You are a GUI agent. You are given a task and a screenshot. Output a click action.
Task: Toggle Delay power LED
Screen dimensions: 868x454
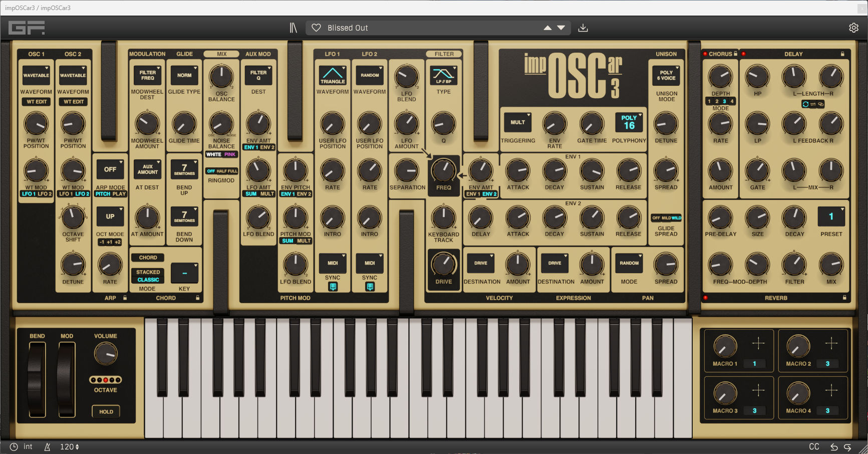point(743,54)
